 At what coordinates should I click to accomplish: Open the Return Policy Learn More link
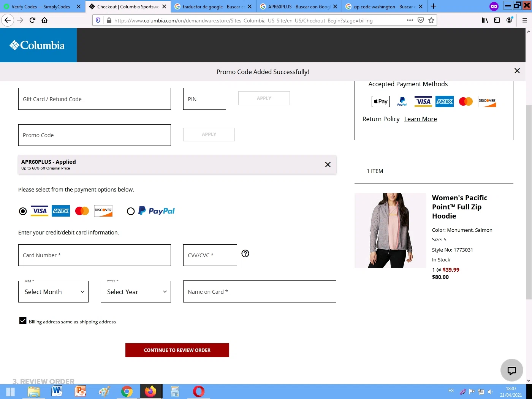tap(421, 119)
